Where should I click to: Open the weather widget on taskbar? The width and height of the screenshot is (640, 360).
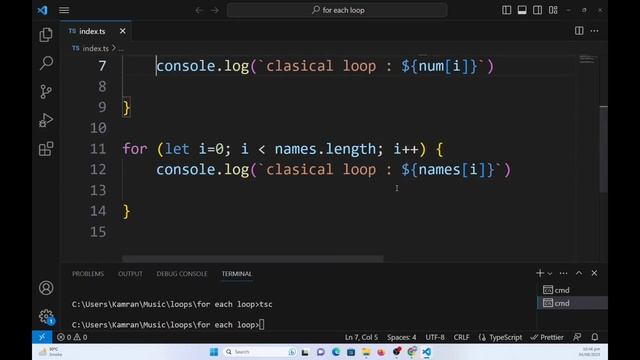coord(51,352)
